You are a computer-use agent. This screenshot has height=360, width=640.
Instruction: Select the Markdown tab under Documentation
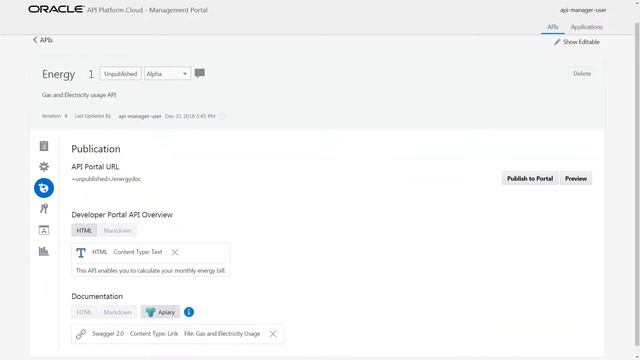(x=118, y=312)
